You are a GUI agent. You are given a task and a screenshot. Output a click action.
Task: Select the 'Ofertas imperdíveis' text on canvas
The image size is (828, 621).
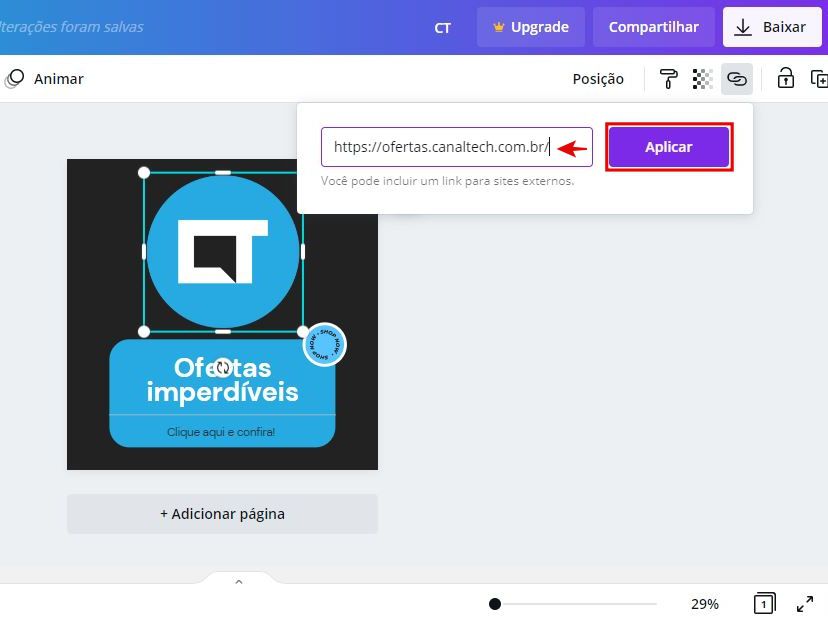[222, 380]
